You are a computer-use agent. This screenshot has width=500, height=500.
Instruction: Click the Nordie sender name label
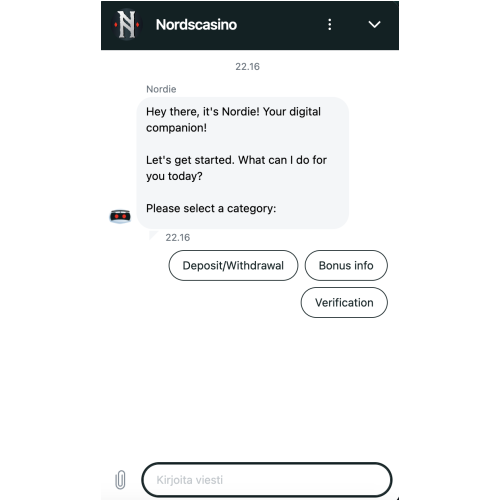[161, 89]
